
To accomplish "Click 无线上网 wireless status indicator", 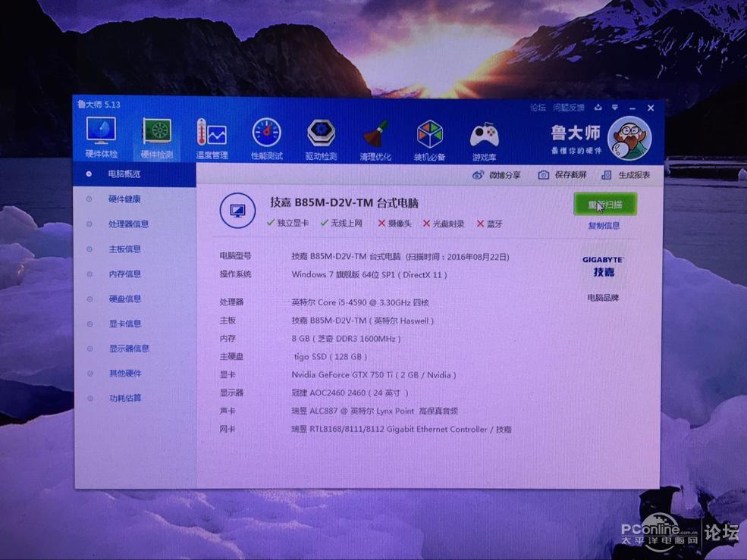I will click(341, 224).
